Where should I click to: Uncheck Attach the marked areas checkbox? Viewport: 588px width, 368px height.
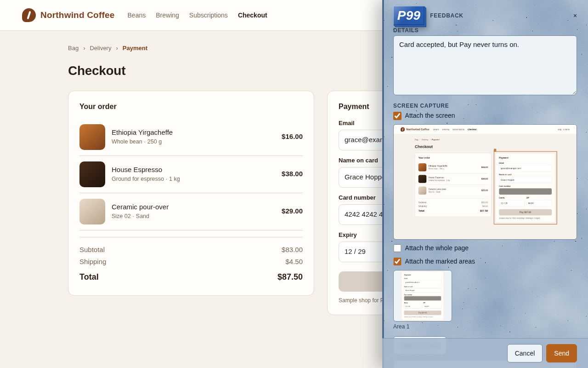pyautogui.click(x=397, y=262)
